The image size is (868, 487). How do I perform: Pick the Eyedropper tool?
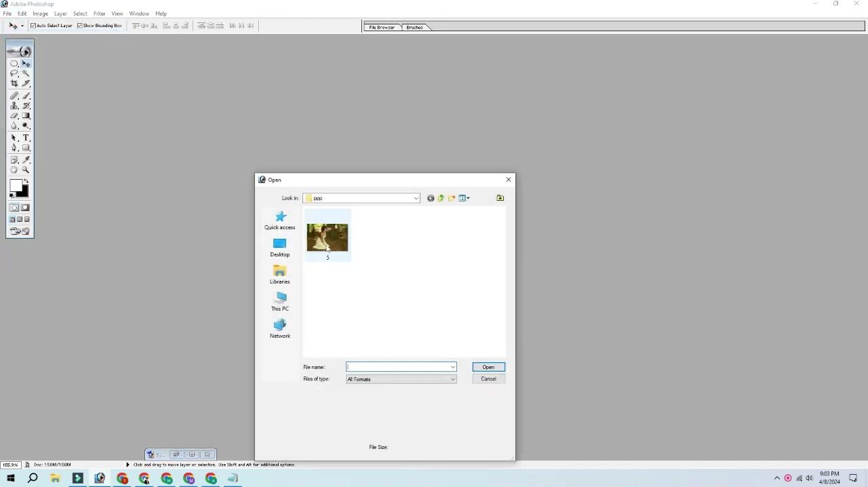pos(26,160)
